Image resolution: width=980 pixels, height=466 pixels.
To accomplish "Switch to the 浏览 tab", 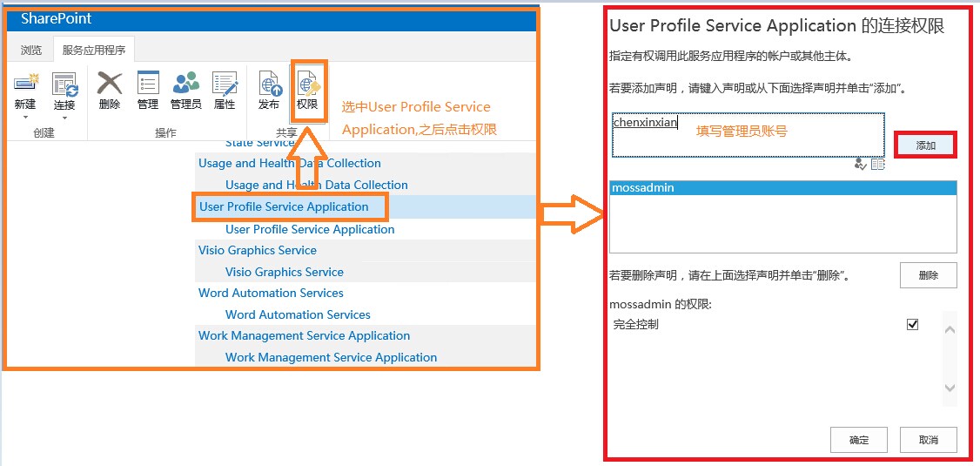I will (x=31, y=50).
